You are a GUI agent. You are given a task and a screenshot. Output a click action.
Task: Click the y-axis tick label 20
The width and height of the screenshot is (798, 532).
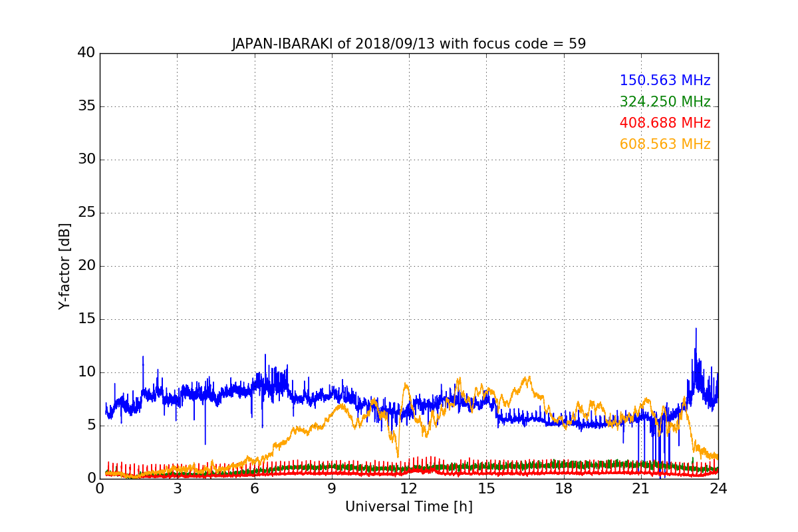86,266
